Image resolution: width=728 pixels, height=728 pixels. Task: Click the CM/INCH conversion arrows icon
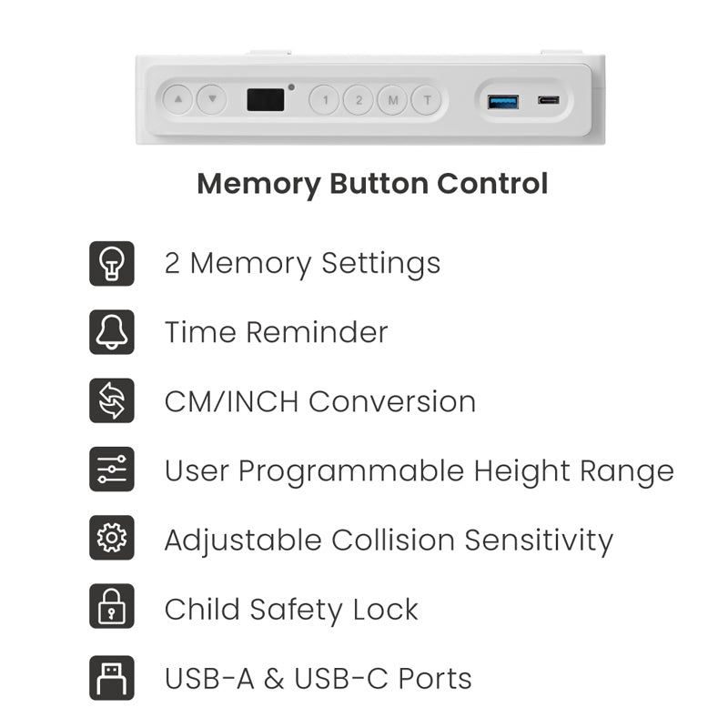(112, 401)
